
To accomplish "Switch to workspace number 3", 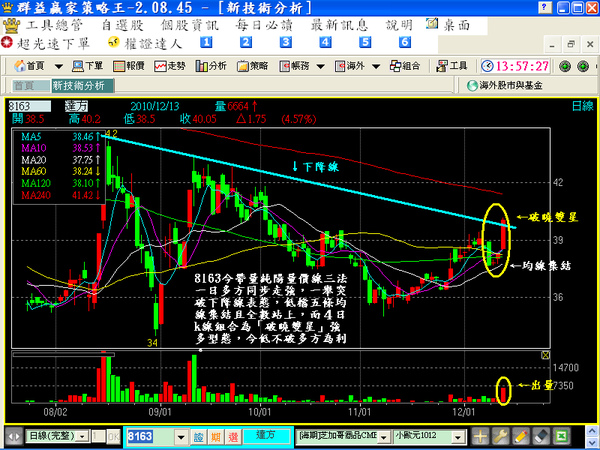I will pyautogui.click(x=286, y=42).
